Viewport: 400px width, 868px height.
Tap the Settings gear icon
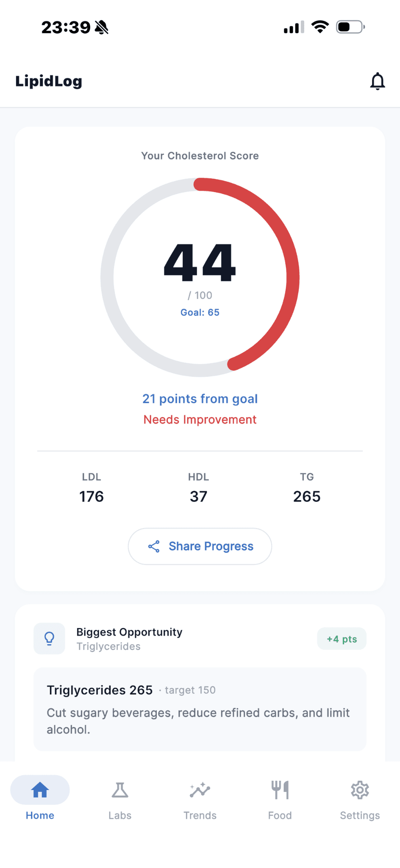click(x=360, y=790)
